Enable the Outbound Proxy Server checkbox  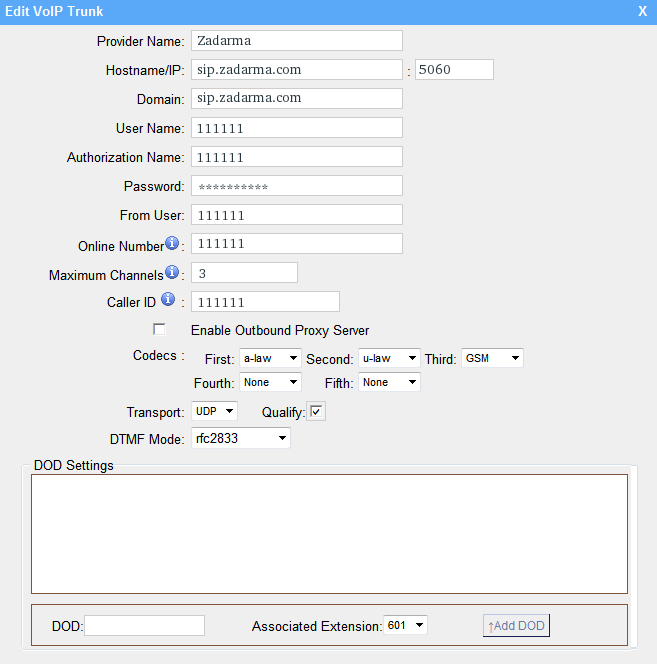(x=159, y=330)
